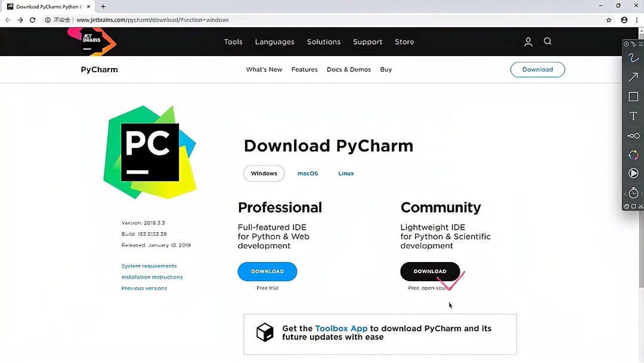Download the Community edition
The image size is (644, 363).
click(430, 271)
